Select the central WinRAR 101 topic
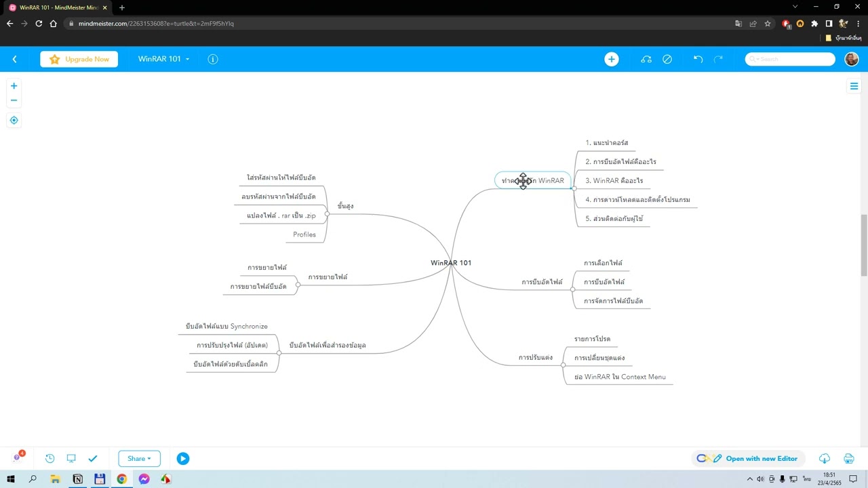Image resolution: width=868 pixels, height=488 pixels. pyautogui.click(x=451, y=263)
